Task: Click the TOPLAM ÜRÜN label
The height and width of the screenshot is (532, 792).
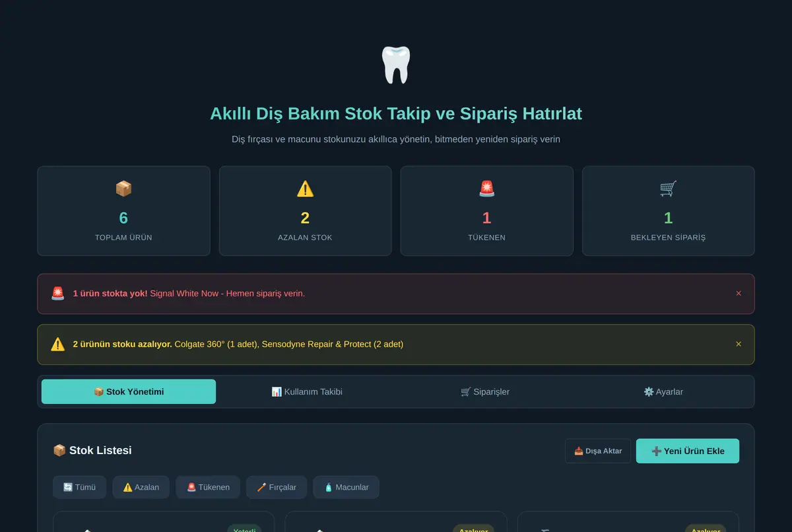Action: tap(123, 237)
